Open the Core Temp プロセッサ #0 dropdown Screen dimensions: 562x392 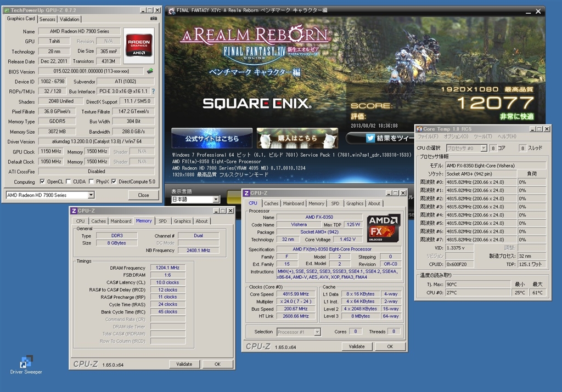[484, 148]
